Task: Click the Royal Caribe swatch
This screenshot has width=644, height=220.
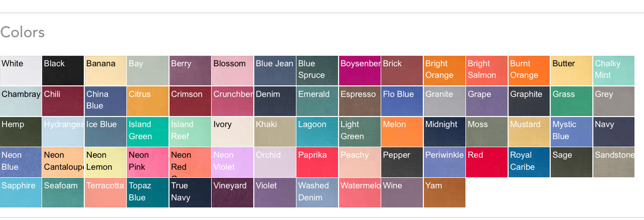Action: click(529, 162)
